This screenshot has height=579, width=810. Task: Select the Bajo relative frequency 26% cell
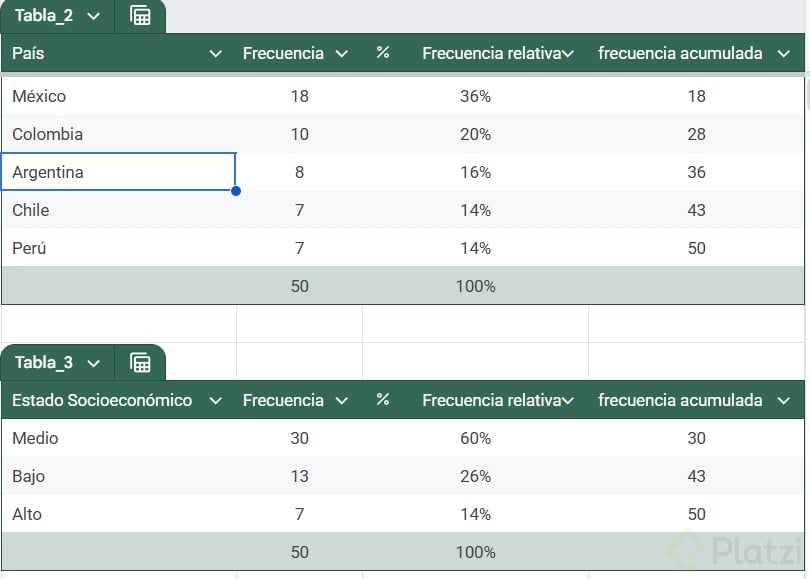point(475,476)
